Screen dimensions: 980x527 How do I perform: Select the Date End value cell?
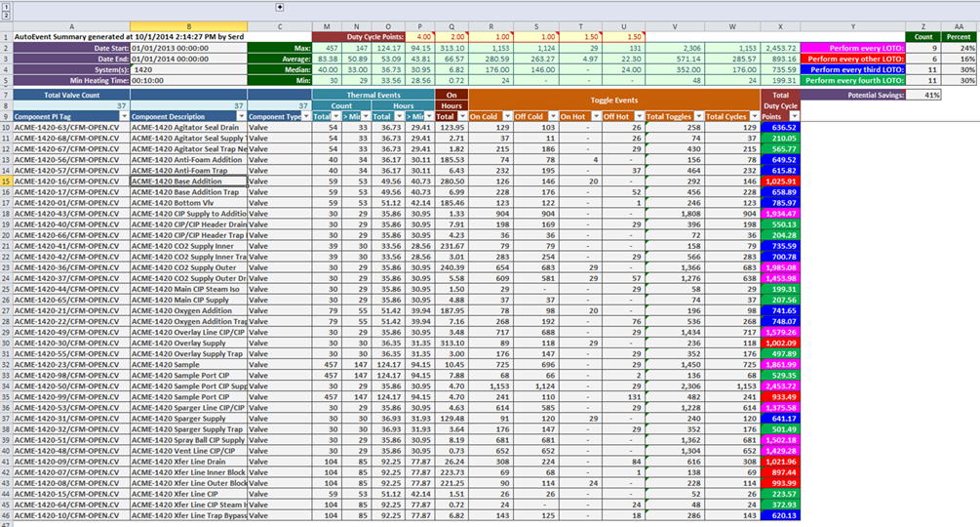point(189,59)
